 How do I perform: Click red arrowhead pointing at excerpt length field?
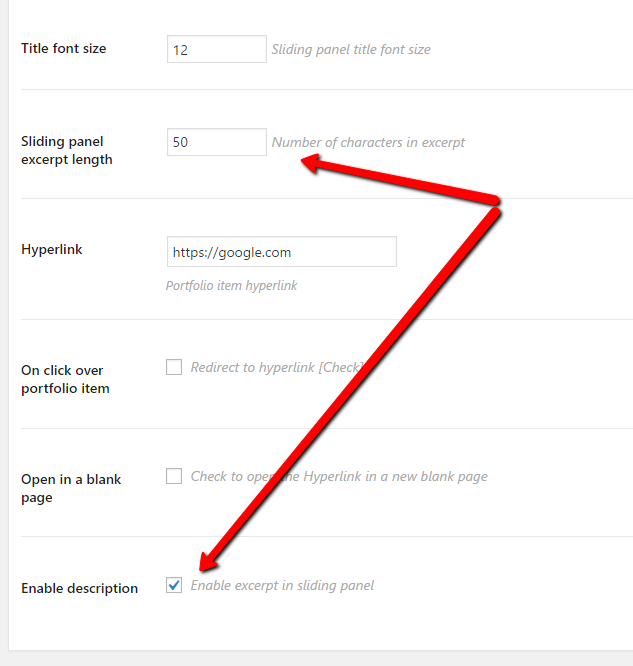(310, 164)
